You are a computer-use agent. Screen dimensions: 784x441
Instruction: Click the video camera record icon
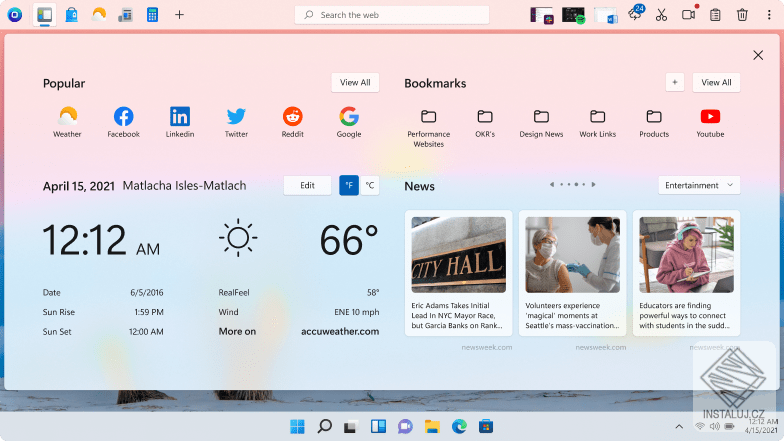(689, 14)
